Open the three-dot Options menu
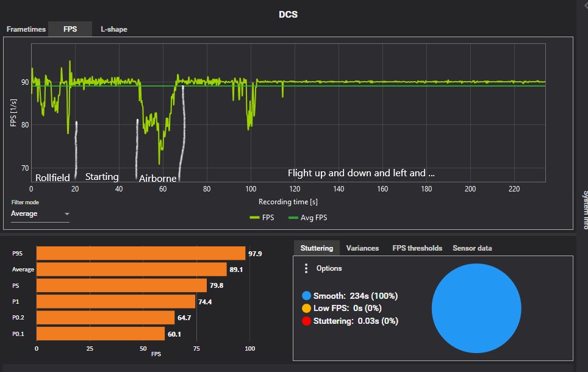 (x=306, y=268)
